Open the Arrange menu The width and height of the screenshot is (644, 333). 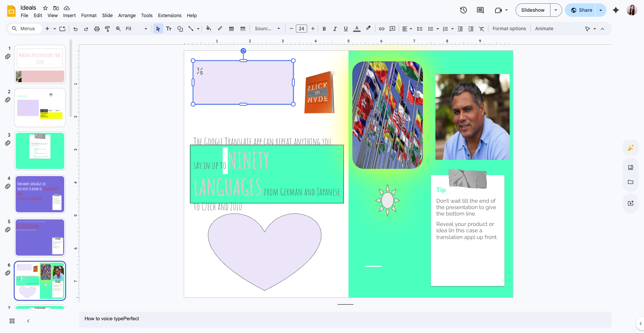click(127, 15)
